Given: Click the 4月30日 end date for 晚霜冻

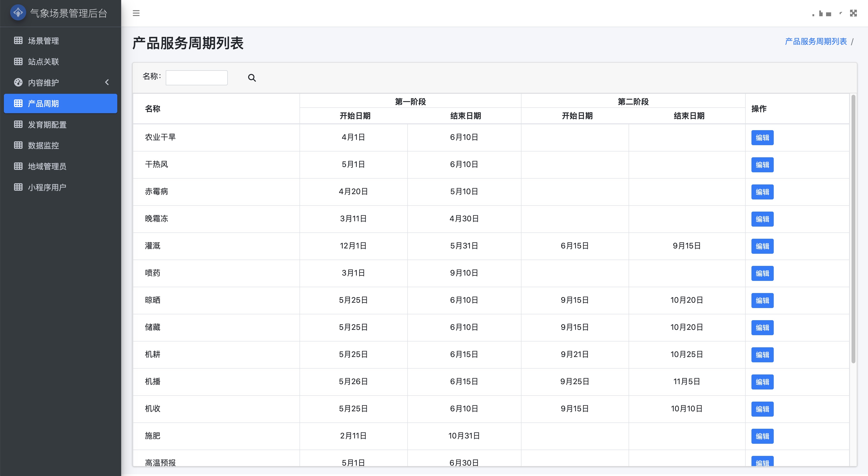Looking at the screenshot, I should 464,219.
